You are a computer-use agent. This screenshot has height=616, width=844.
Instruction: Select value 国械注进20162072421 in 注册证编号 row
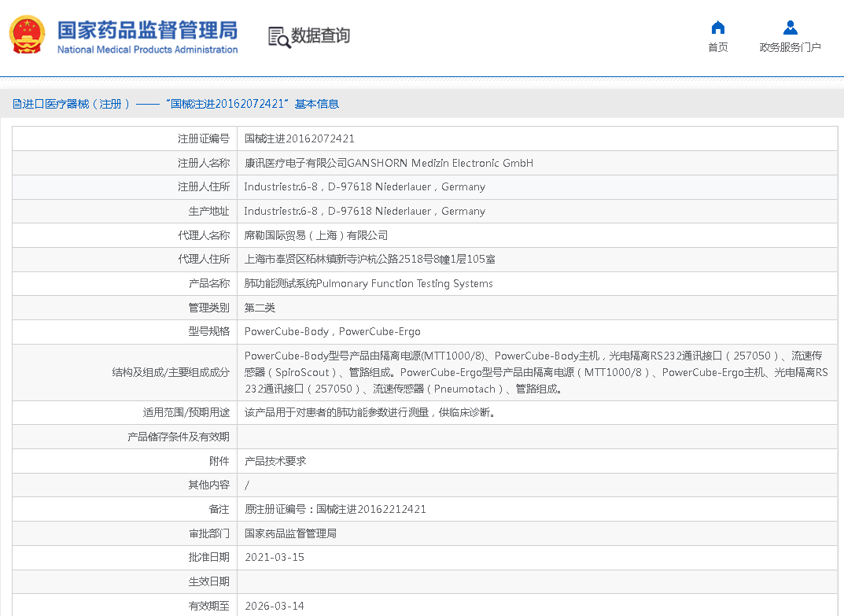(299, 139)
